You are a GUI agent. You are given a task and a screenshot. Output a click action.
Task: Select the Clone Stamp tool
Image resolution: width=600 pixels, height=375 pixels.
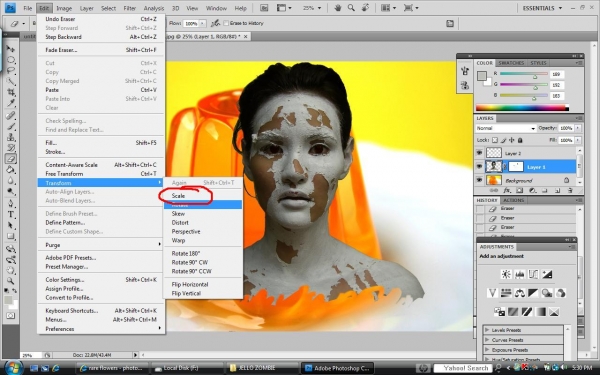tap(11, 137)
